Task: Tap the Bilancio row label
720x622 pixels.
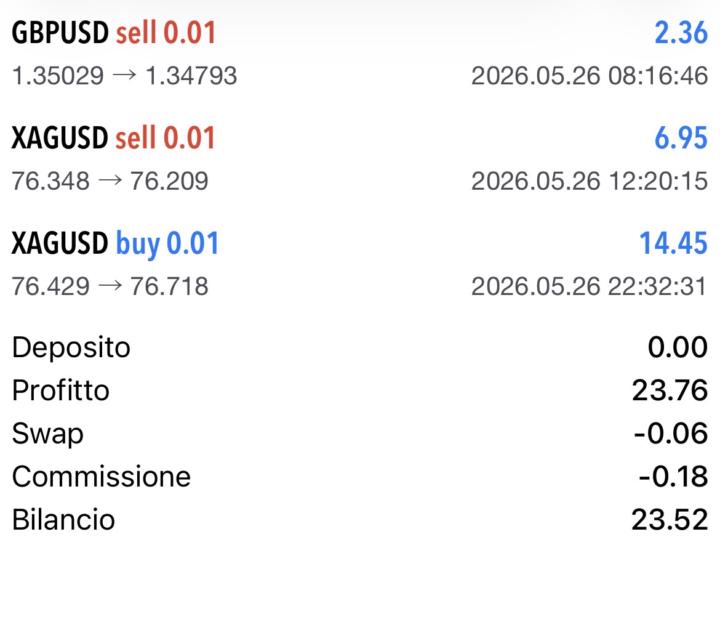Action: coord(63,520)
